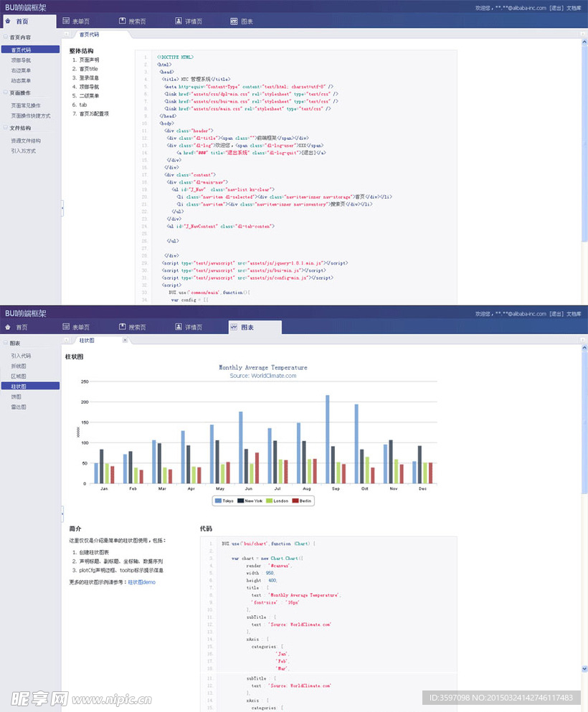Open 搜索页 via its icon, 首页代码 view
This screenshot has width=588, height=712.
[x=122, y=21]
